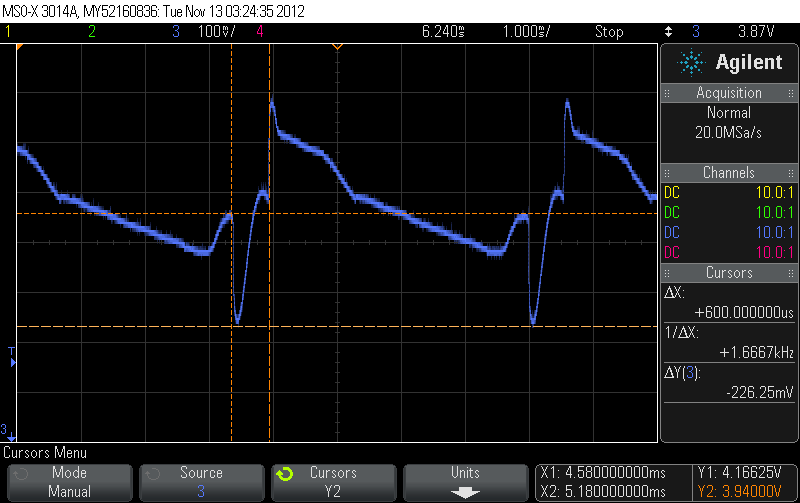
Task: Click blue 10.0:1 probe ratio
Action: pos(774,232)
